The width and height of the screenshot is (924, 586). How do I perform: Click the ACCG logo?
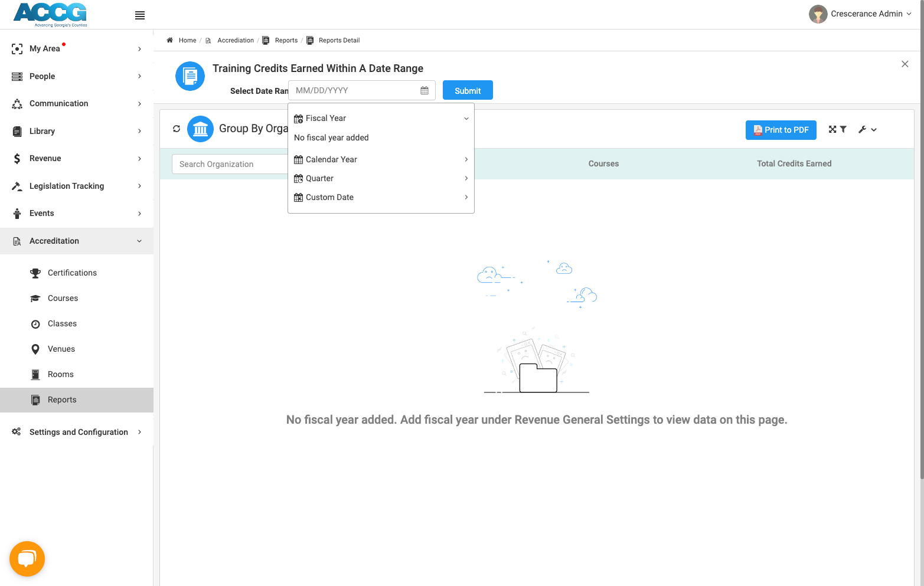[x=51, y=14]
